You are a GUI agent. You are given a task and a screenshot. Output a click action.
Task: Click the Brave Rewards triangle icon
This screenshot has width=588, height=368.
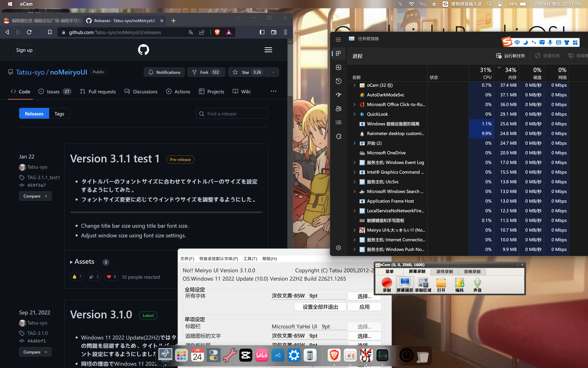(x=229, y=32)
